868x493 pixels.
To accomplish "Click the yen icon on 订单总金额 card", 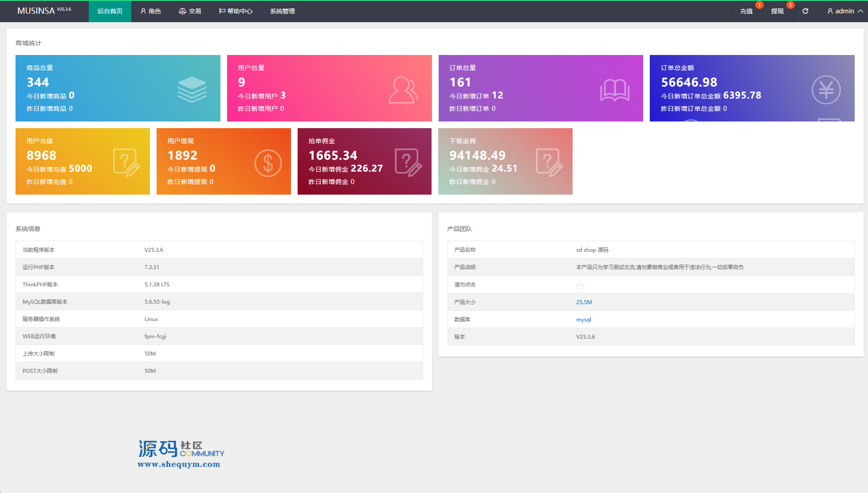I will [826, 90].
